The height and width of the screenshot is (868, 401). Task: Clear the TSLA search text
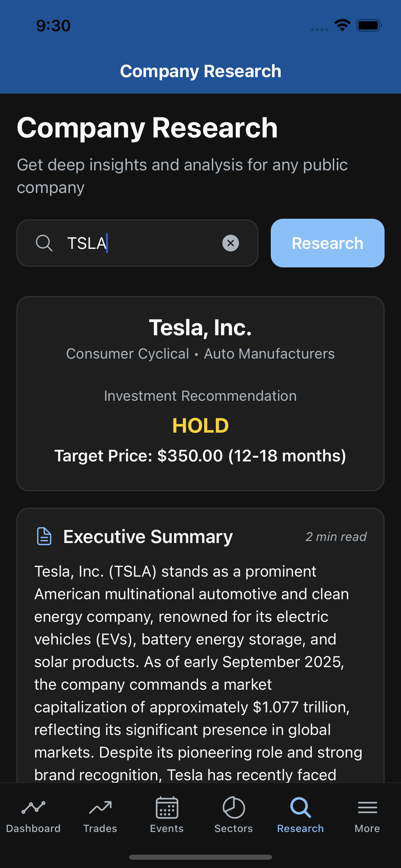[x=231, y=243]
